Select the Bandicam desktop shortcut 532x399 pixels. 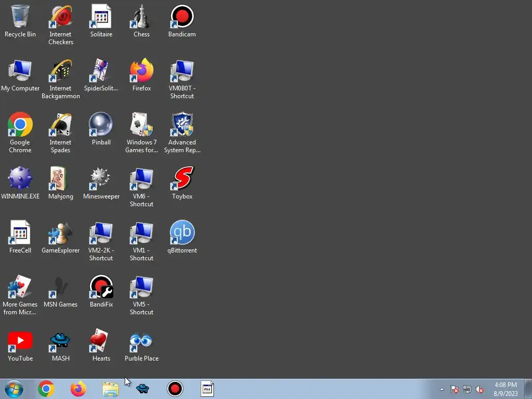(x=182, y=21)
